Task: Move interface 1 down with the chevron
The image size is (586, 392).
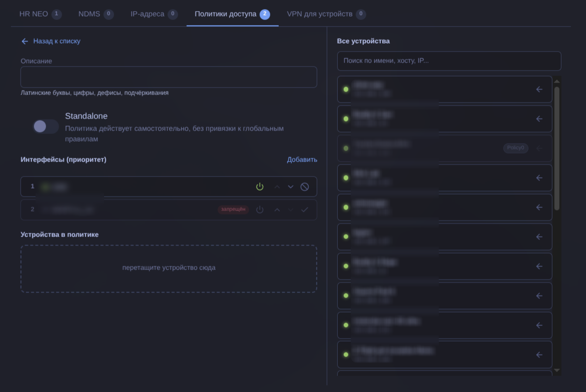Action: [291, 186]
